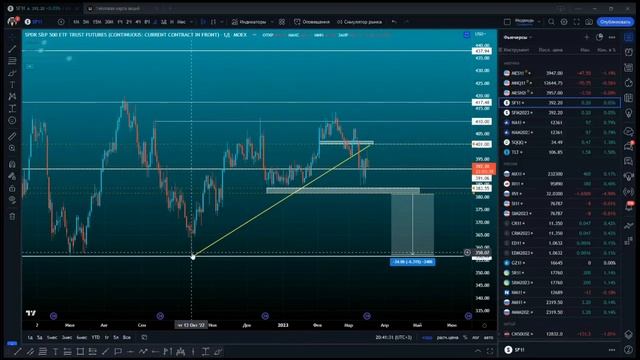Select the 3мес date range
Viewport: 640px width, 360px height.
pyautogui.click(x=67, y=338)
